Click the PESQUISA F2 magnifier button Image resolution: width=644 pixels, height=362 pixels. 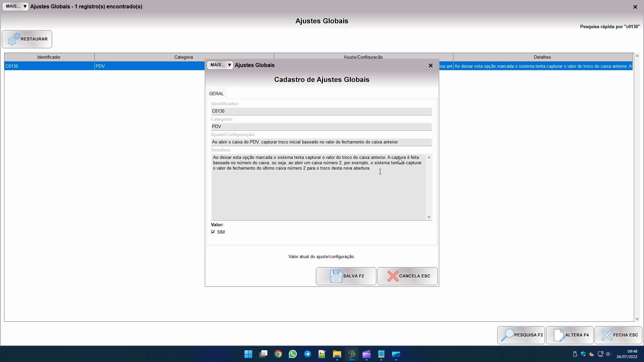[x=521, y=335]
